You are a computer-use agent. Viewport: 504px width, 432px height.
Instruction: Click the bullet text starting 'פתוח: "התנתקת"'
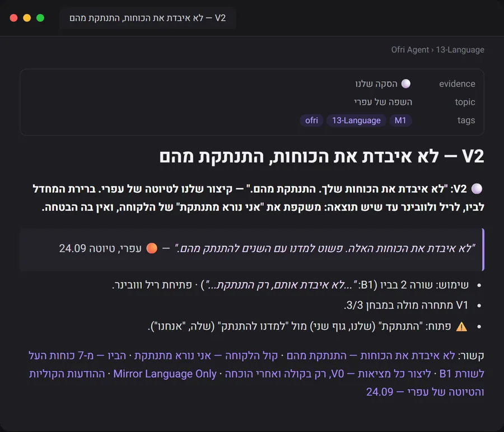[x=299, y=327]
